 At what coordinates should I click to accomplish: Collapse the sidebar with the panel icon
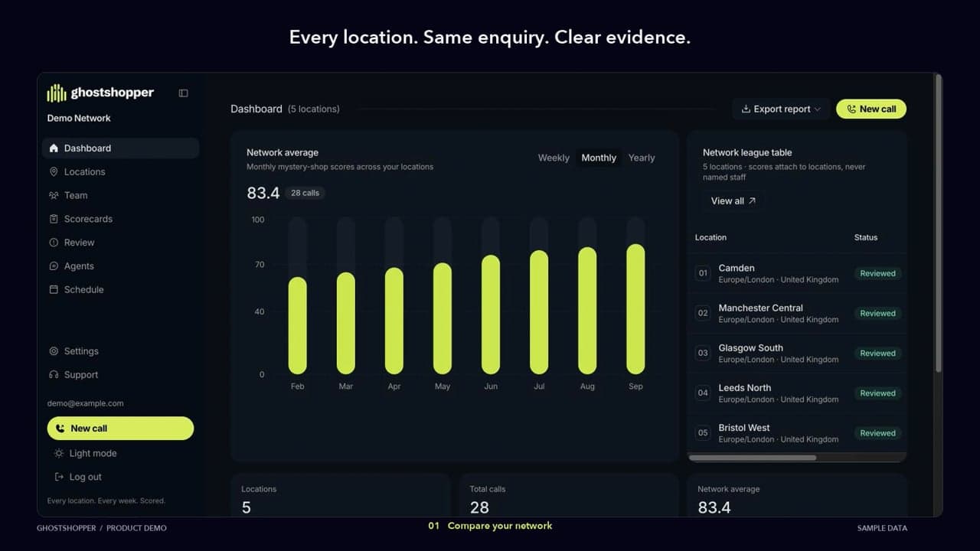click(x=183, y=93)
